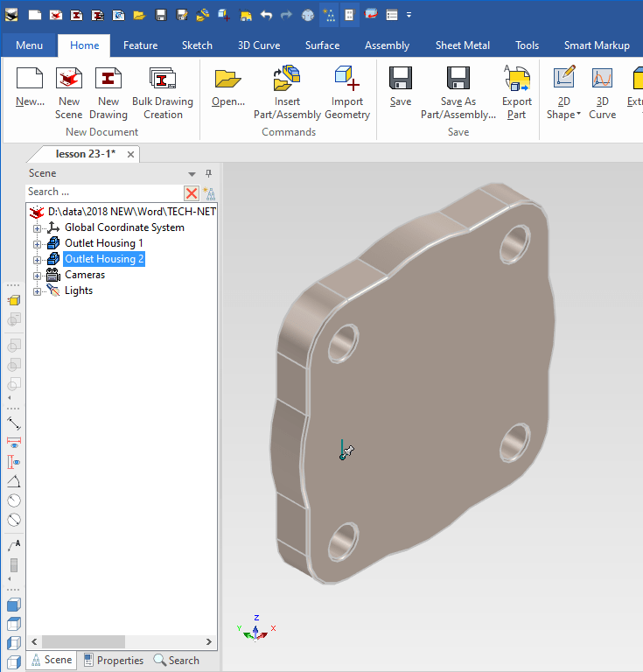Screen dimensions: 643x672
Task: Click the Open... button in ribbon
Action: [228, 80]
